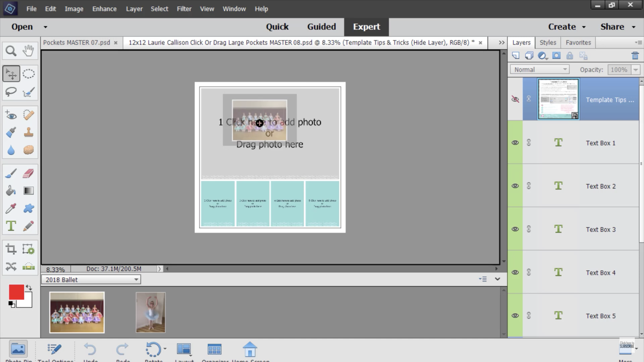644x362 pixels.
Task: Open the 2018 Ballet photo bin dropdown
Action: tap(91, 279)
